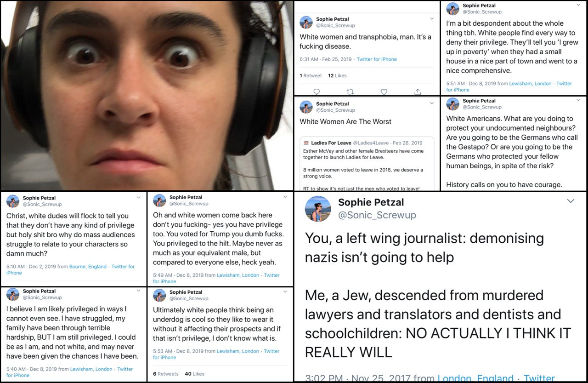Click reply icon under transphobia tweet
Viewport: 588px width, 383px height.
pyautogui.click(x=317, y=92)
